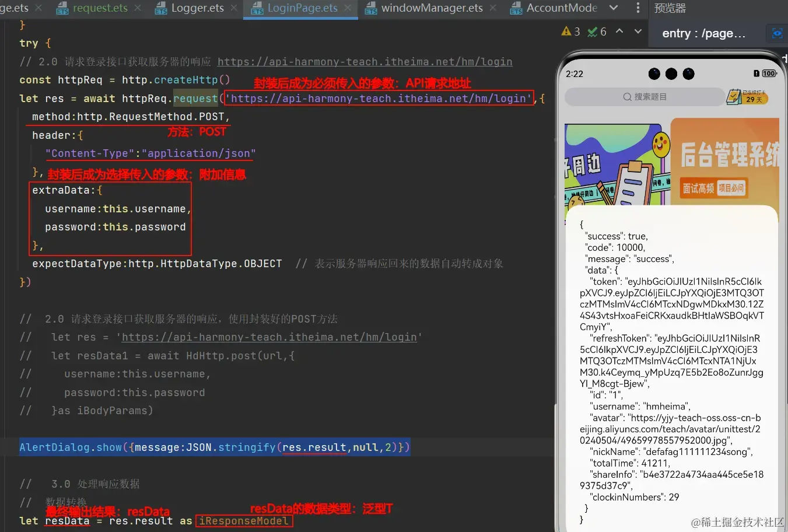The image size is (788, 532).
Task: Click the iBodyParams type in comment
Action: coord(112,411)
